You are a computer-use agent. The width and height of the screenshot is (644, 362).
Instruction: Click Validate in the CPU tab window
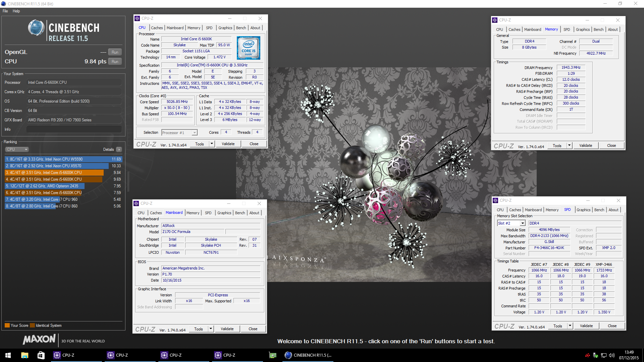[228, 144]
